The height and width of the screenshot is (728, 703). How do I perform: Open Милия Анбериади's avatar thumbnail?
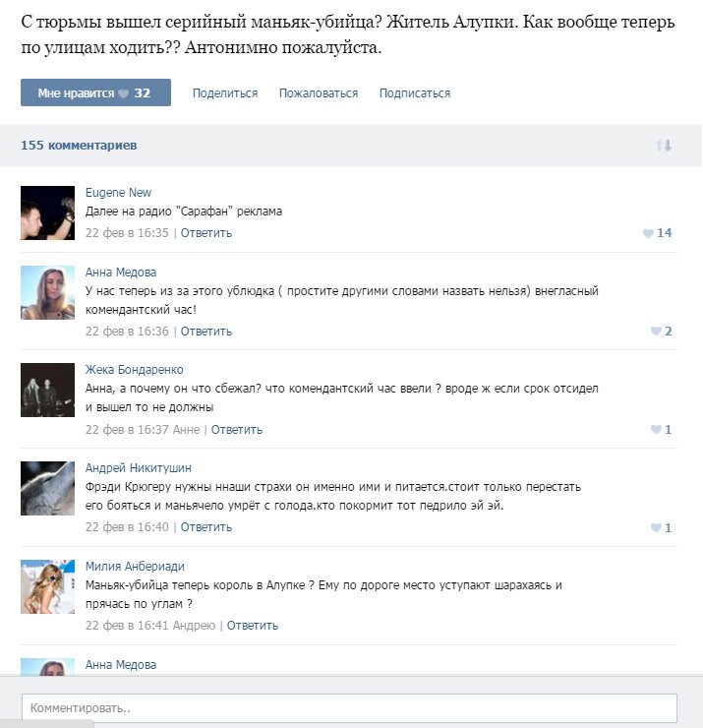tap(47, 587)
